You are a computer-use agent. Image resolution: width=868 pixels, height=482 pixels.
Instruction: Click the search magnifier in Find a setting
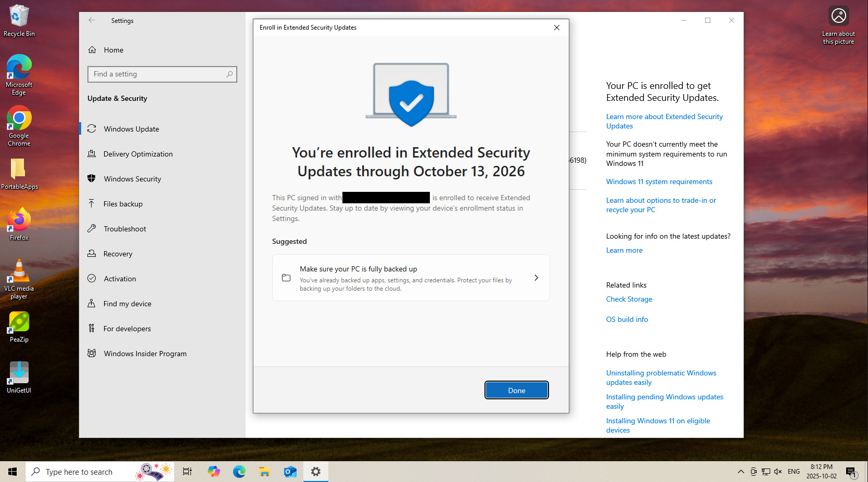click(229, 74)
